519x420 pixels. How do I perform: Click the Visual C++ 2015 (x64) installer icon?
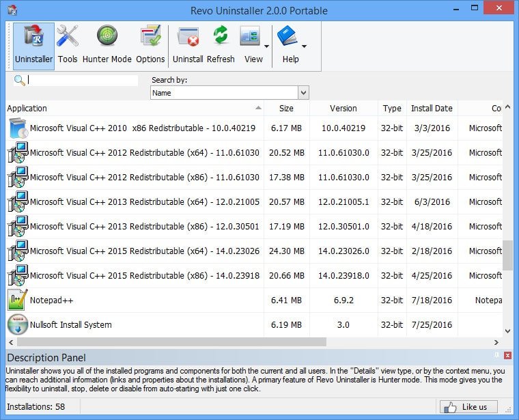click(18, 251)
